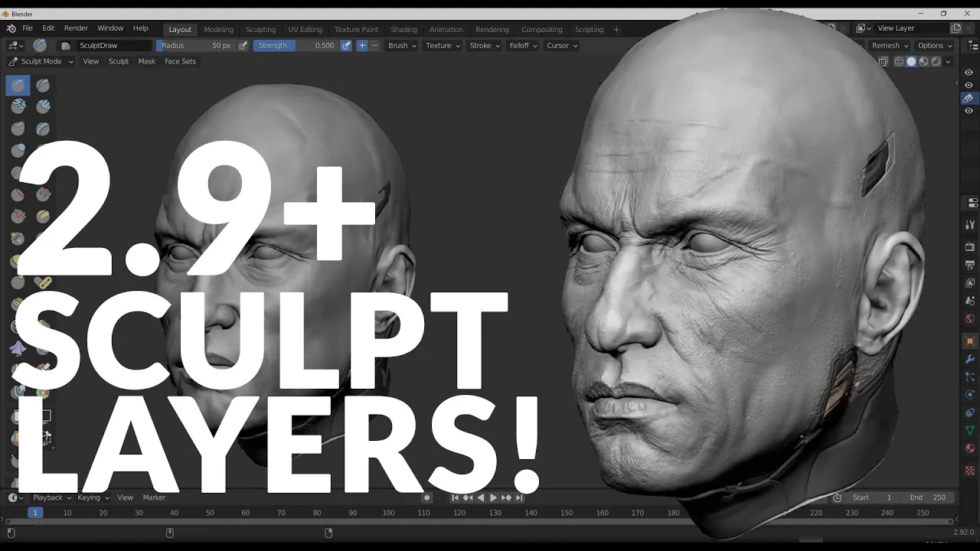
Task: Select the Draw brush in the toolbar
Action: tap(17, 85)
